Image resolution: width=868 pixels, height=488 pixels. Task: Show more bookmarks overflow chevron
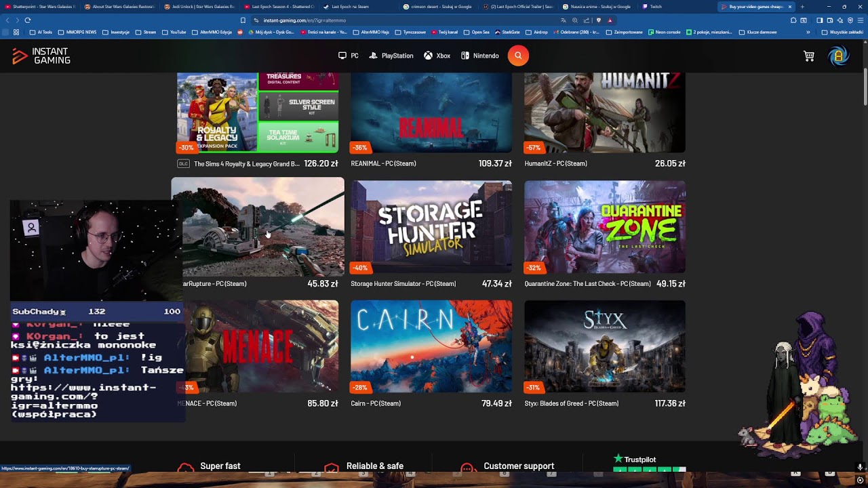click(x=808, y=32)
